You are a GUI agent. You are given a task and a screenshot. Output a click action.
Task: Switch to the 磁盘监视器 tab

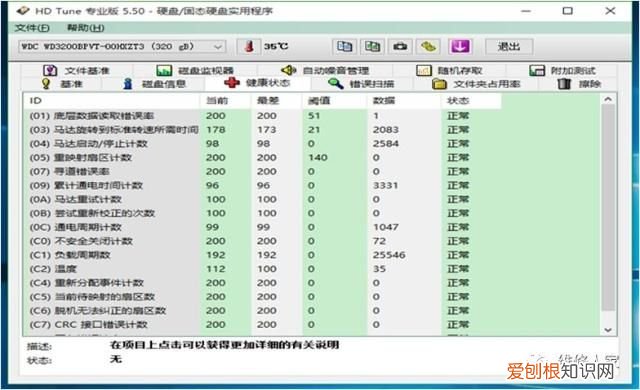(x=195, y=71)
